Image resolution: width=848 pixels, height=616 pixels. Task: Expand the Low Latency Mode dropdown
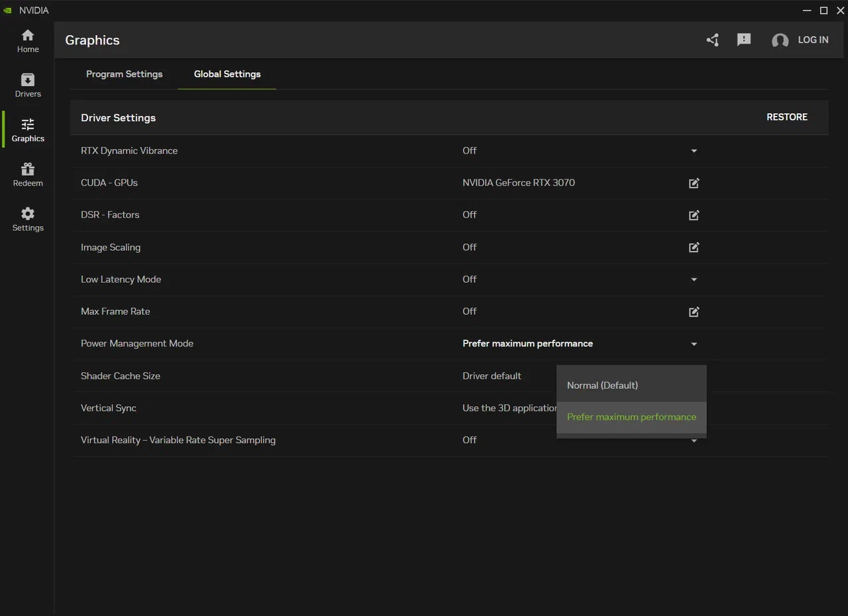click(694, 280)
